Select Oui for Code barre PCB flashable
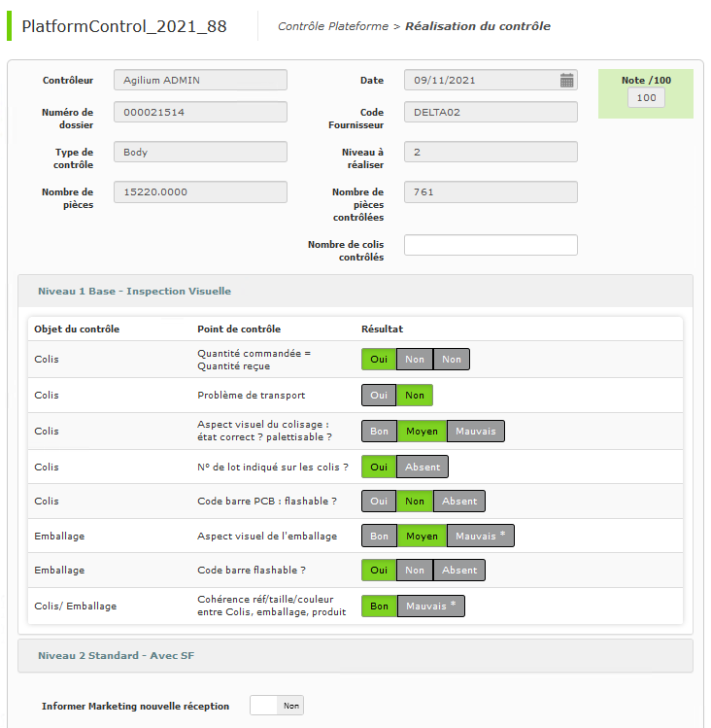The width and height of the screenshot is (711, 728). [x=379, y=501]
